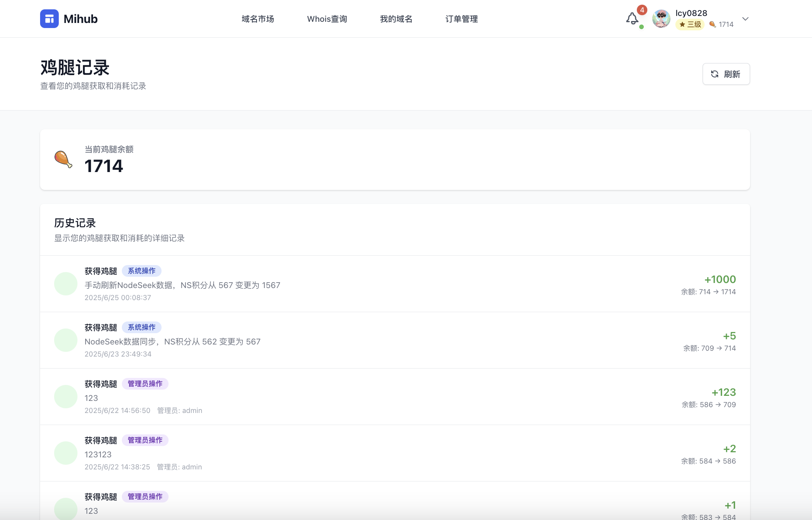Image resolution: width=812 pixels, height=520 pixels.
Task: Click the red notification count badge
Action: 642,10
